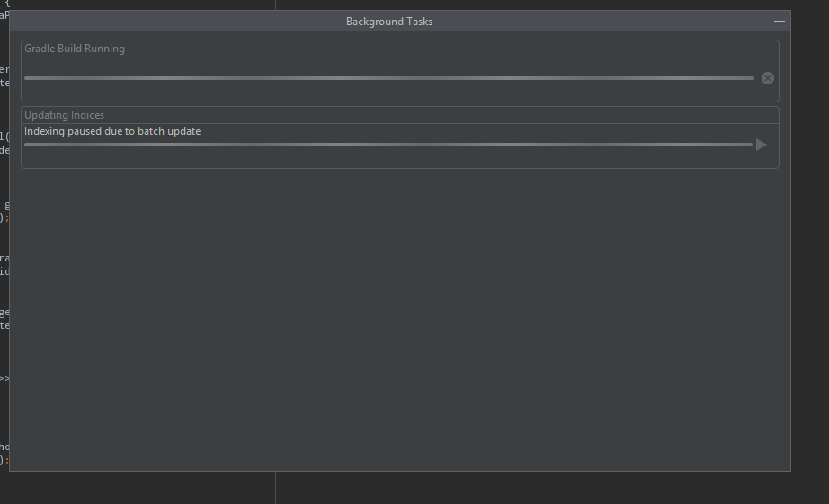Click the dark editor area beneath the dialog

(x=539, y=488)
